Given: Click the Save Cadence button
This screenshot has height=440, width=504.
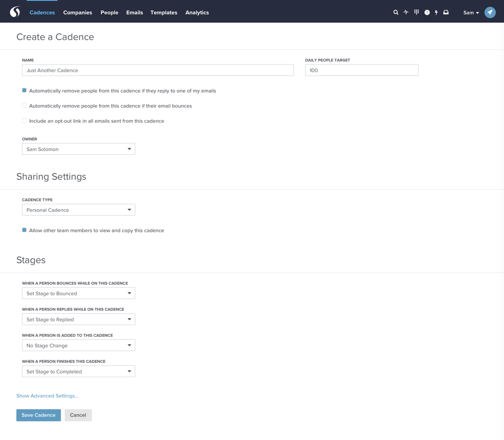Looking at the screenshot, I should (x=38, y=415).
